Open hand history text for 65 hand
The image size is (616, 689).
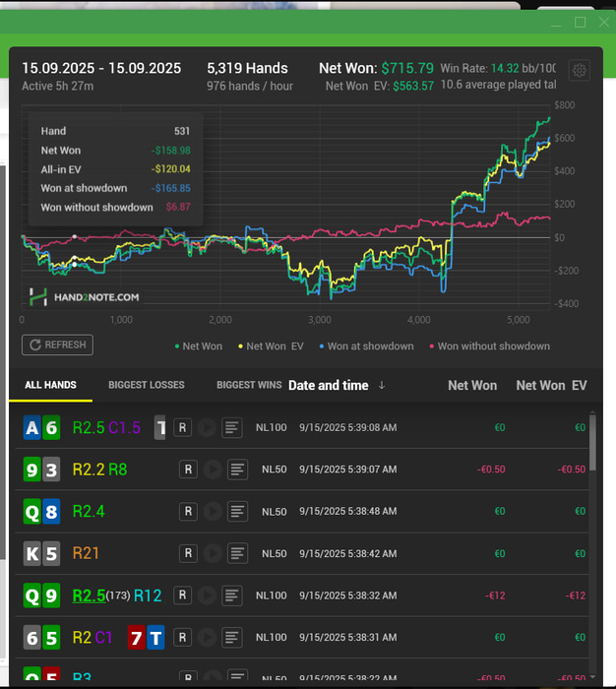(x=232, y=637)
